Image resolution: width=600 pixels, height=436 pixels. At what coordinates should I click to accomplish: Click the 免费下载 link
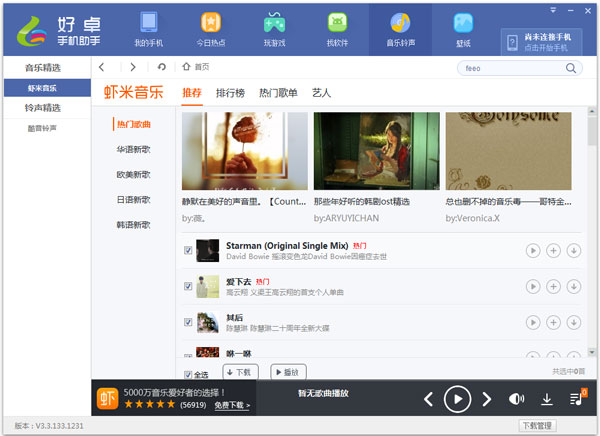click(x=232, y=405)
